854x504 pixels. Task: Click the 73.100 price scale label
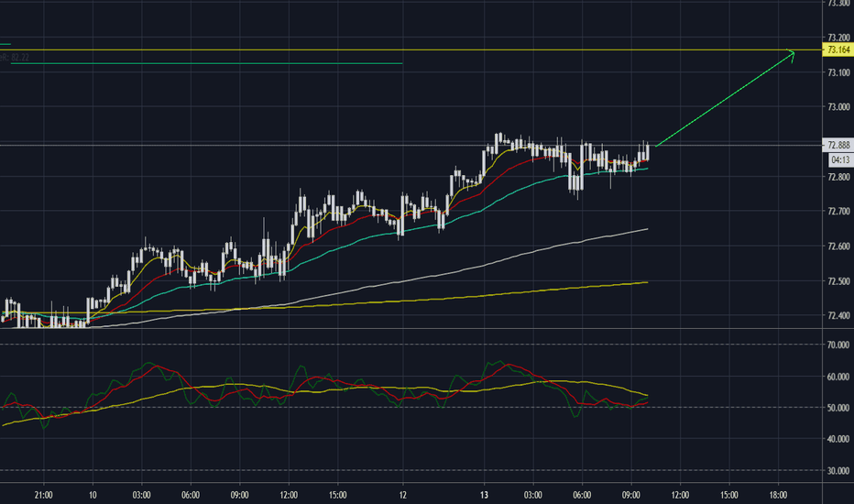coord(837,72)
